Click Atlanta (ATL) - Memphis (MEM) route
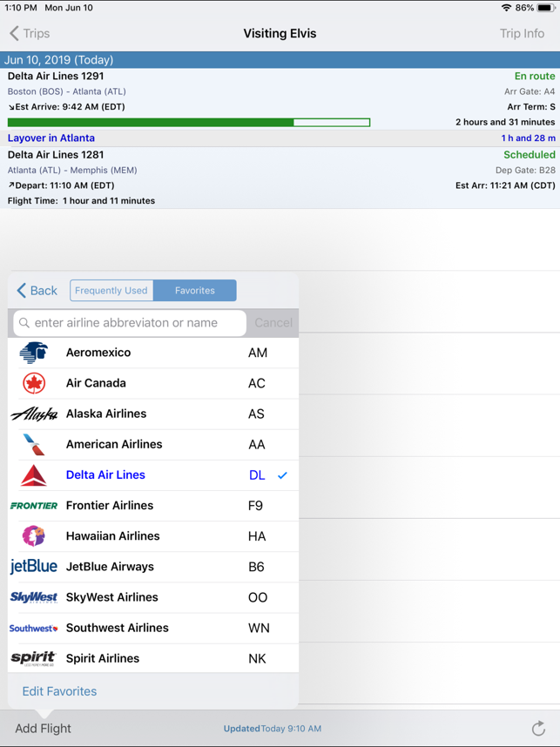This screenshot has width=560, height=747. [72, 170]
